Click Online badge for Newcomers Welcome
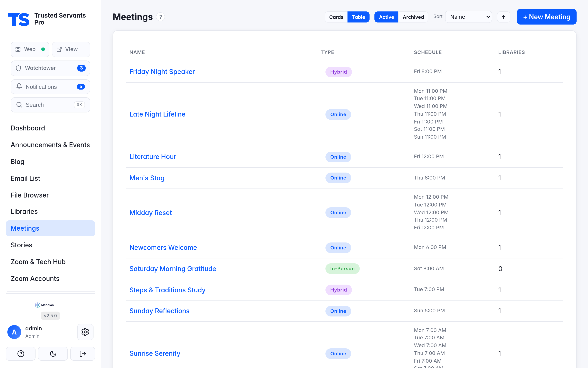The width and height of the screenshot is (588, 368). tap(338, 248)
